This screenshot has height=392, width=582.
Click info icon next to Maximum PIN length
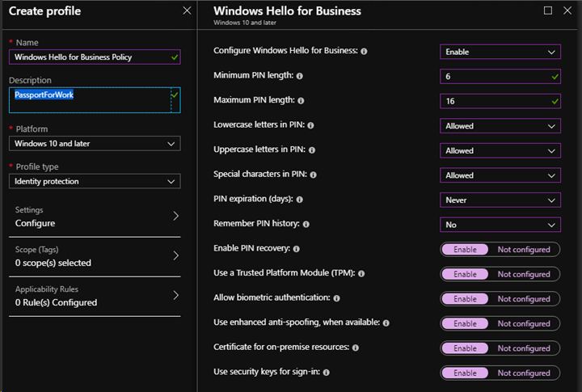click(x=301, y=100)
